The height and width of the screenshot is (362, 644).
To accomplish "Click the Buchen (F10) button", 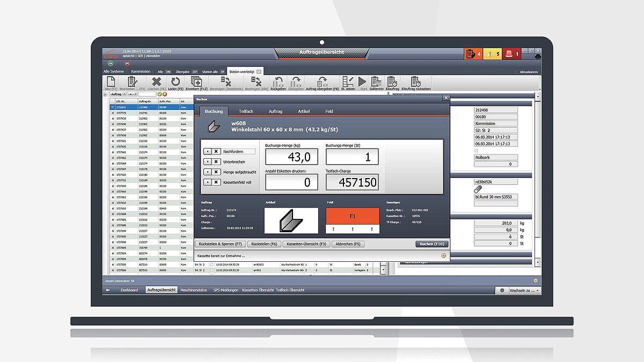I will tap(431, 244).
